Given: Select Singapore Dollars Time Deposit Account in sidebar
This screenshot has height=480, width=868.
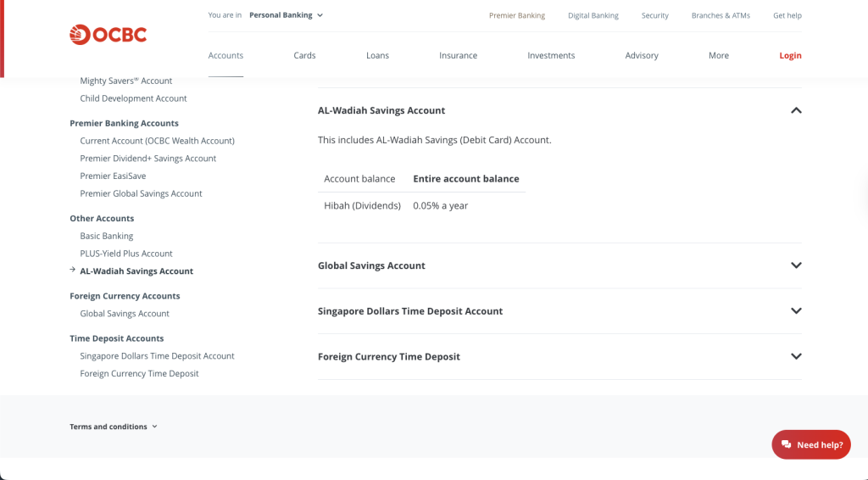Looking at the screenshot, I should coord(157,356).
